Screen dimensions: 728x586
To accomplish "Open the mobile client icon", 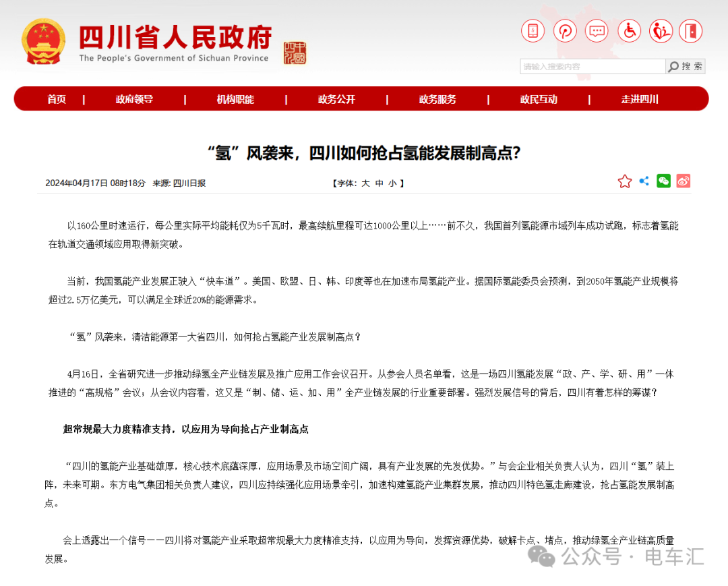I will pos(533,31).
